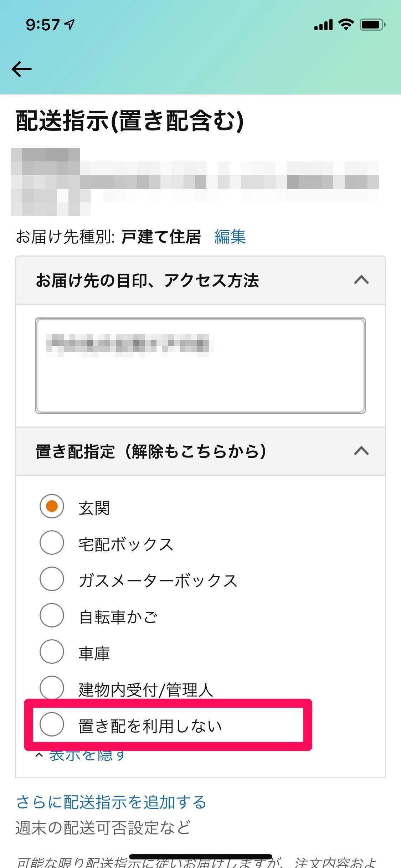Tap the 9:57 clock in status bar
Screen dimensions: 401x868
pyautogui.click(x=43, y=25)
